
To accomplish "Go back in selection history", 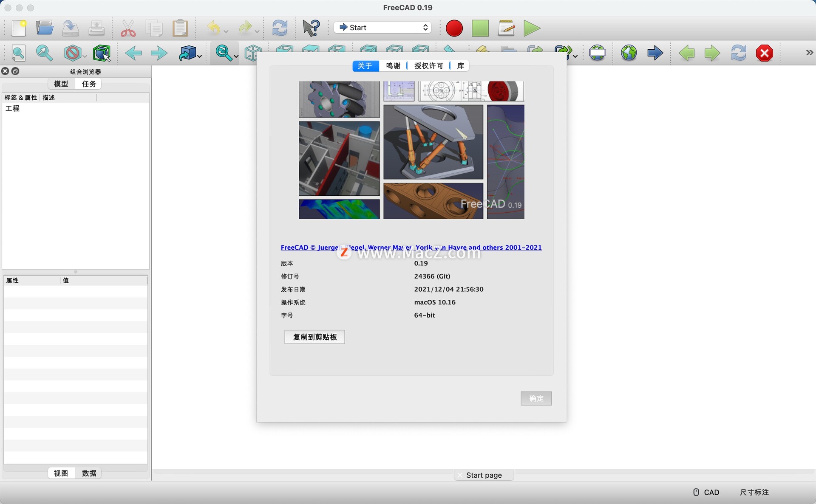I will click(x=133, y=53).
